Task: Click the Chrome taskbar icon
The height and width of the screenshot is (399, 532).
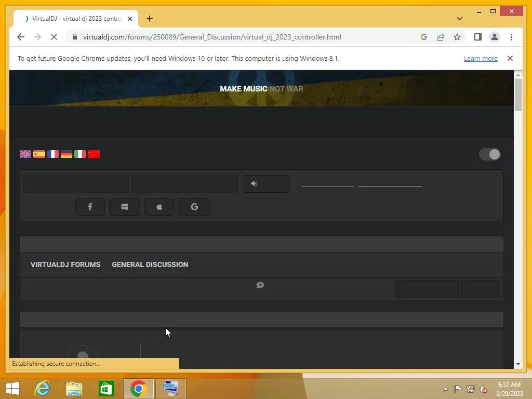Action: tap(138, 389)
